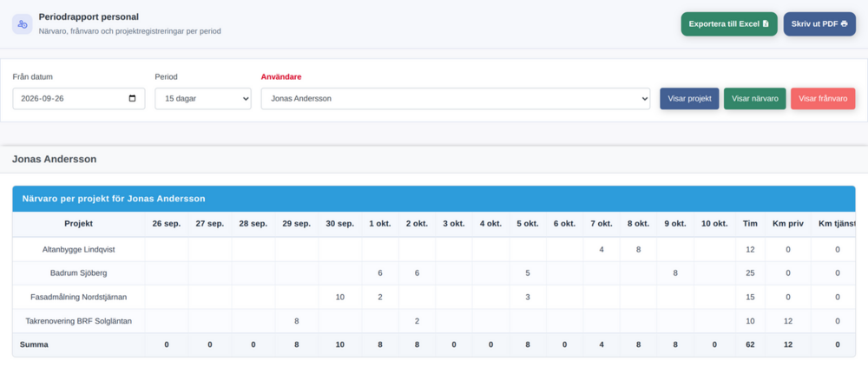Click Närvaro per projekt table title bar
The image size is (868, 367).
433,198
